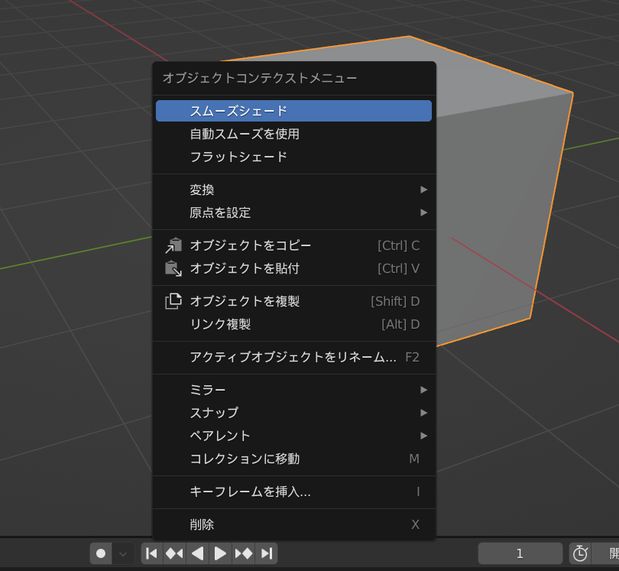Jump to the first frame
Image resolution: width=619 pixels, height=571 pixels.
point(152,553)
